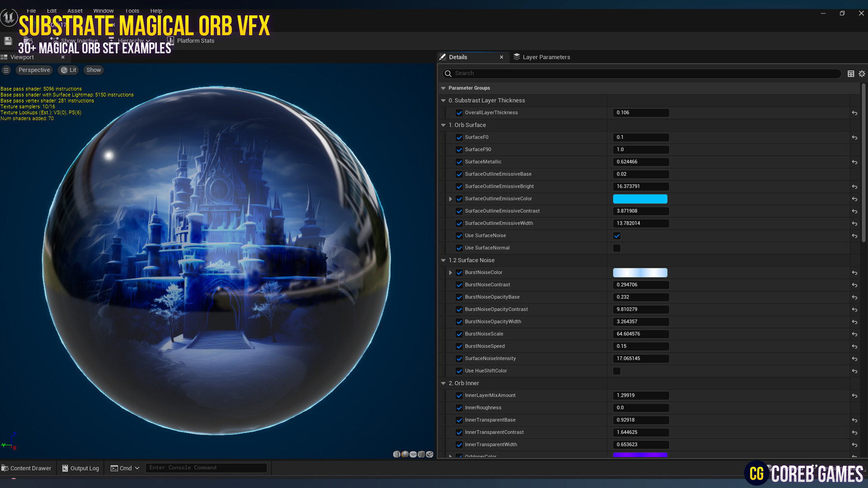Viewport: 868px width, 488px height.
Task: Open the Details panel settings gear
Action: coord(862,74)
